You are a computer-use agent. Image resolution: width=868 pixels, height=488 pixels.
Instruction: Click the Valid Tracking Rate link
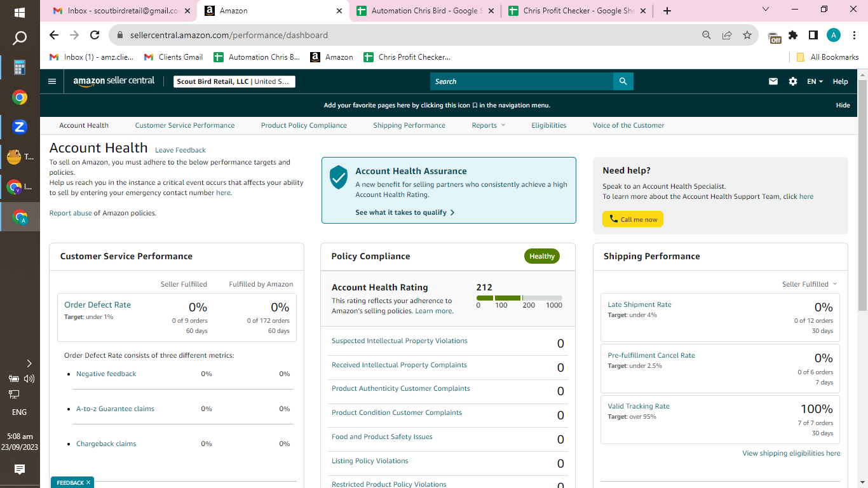pos(639,406)
